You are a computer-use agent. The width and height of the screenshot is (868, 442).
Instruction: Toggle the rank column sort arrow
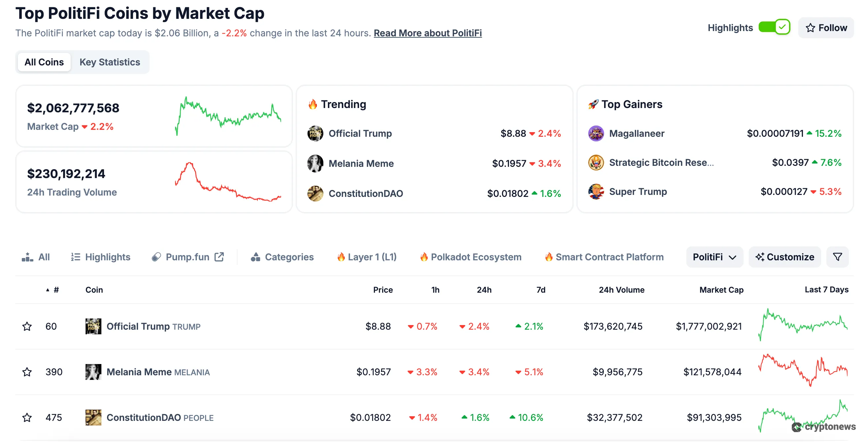(x=48, y=289)
